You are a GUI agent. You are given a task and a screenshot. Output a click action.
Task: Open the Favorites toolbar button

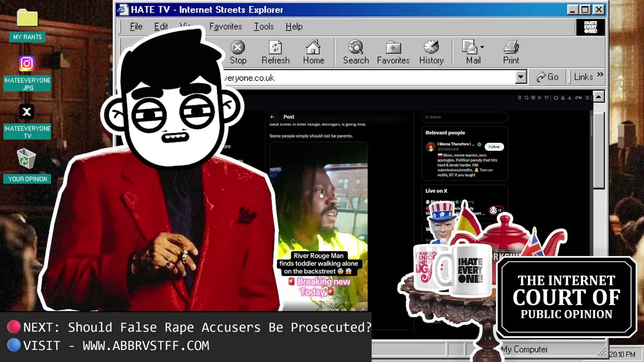[393, 53]
